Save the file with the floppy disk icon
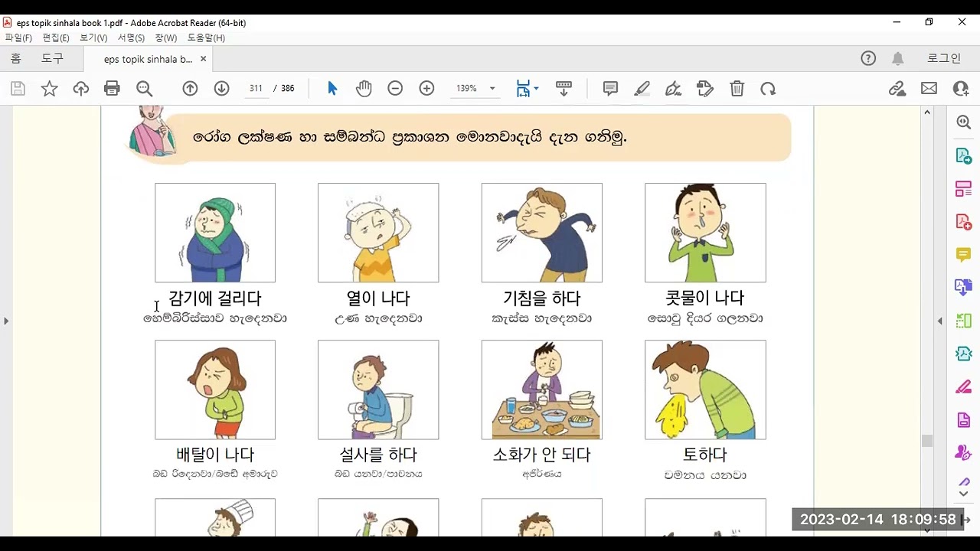This screenshot has height=551, width=980. click(x=18, y=89)
